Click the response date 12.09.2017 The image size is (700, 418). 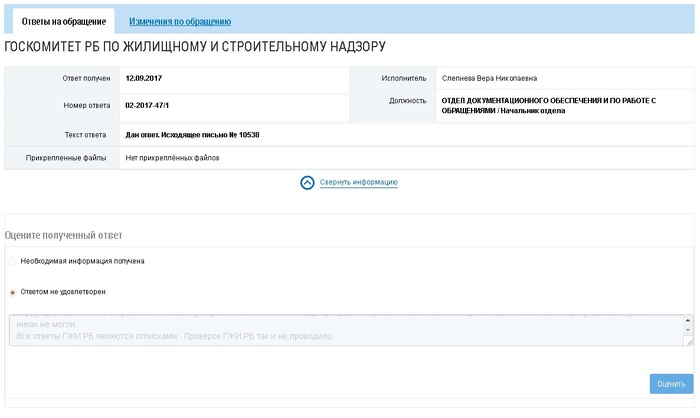(145, 77)
